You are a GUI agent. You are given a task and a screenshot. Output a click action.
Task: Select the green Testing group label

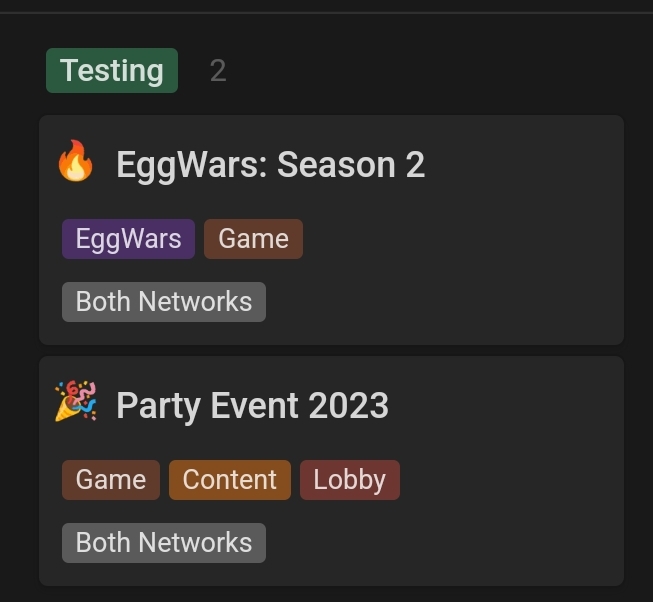[112, 70]
